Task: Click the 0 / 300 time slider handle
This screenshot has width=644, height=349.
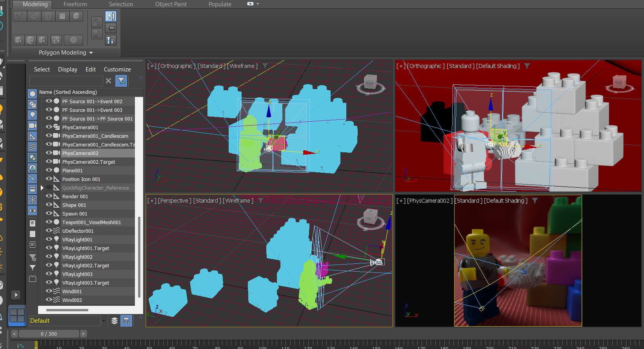Action: 49,334
